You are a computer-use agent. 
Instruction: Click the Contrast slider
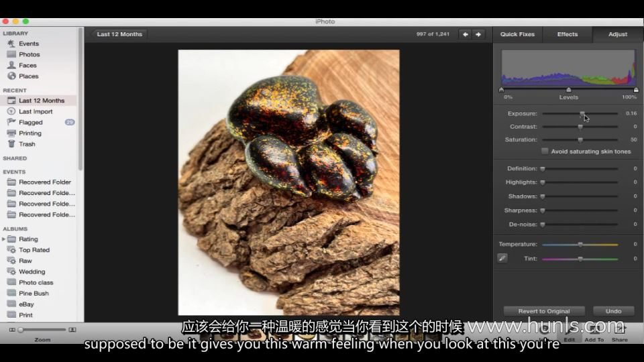tap(580, 127)
